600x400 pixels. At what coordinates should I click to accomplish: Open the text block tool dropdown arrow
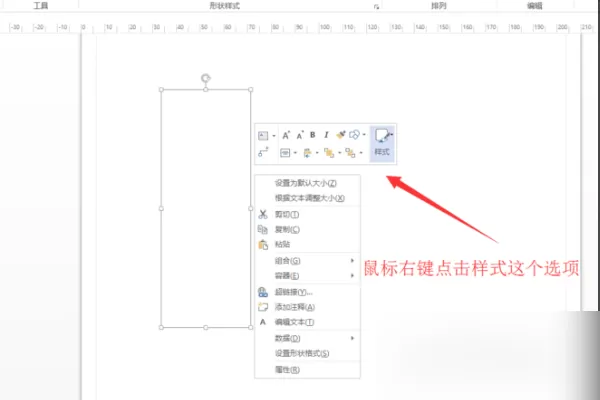(274, 136)
